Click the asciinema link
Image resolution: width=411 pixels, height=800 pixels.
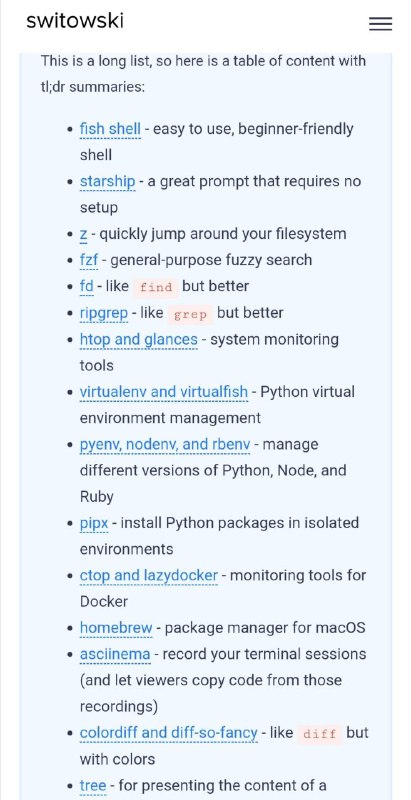click(x=115, y=655)
